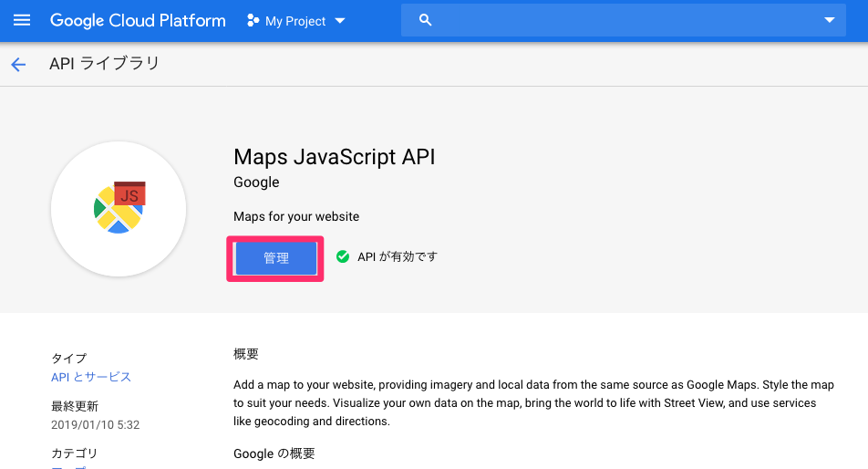Image resolution: width=868 pixels, height=469 pixels.
Task: Open the My Project selector dropdown
Action: point(296,21)
